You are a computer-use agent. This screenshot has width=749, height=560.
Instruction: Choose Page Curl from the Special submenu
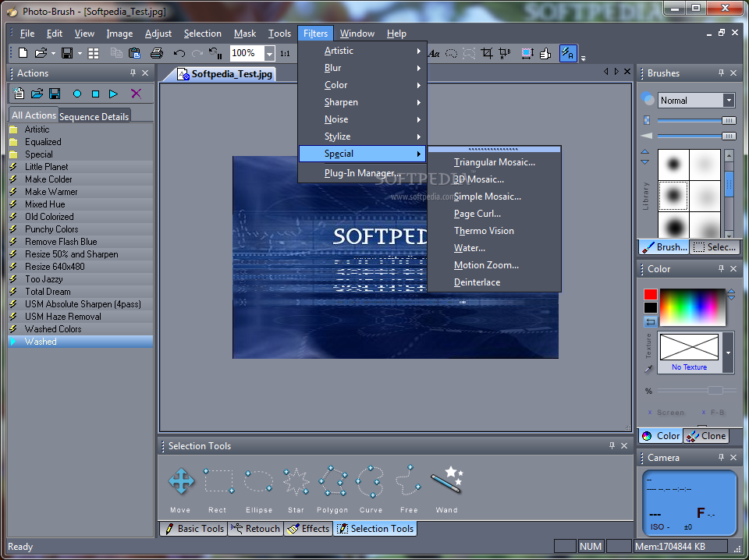pyautogui.click(x=495, y=214)
